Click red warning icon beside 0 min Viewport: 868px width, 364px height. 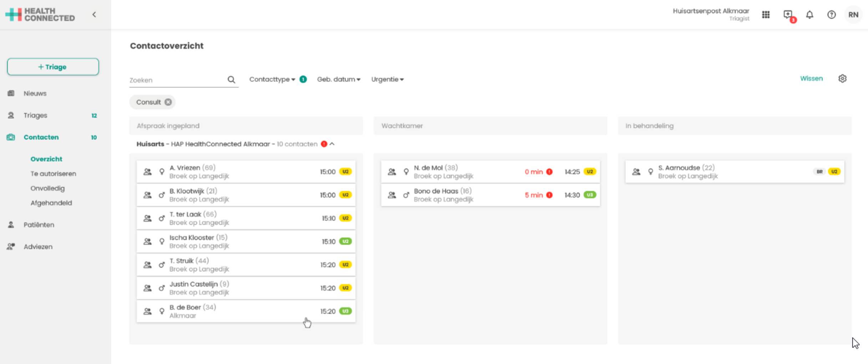coord(549,172)
